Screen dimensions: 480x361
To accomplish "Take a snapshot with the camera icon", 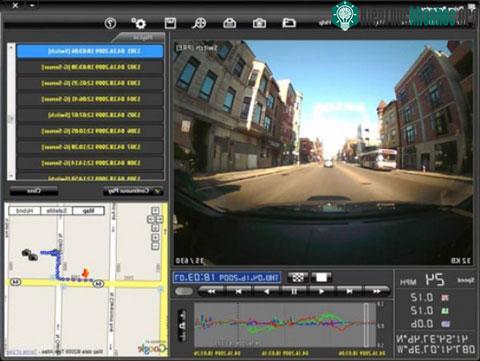I will coord(259,23).
